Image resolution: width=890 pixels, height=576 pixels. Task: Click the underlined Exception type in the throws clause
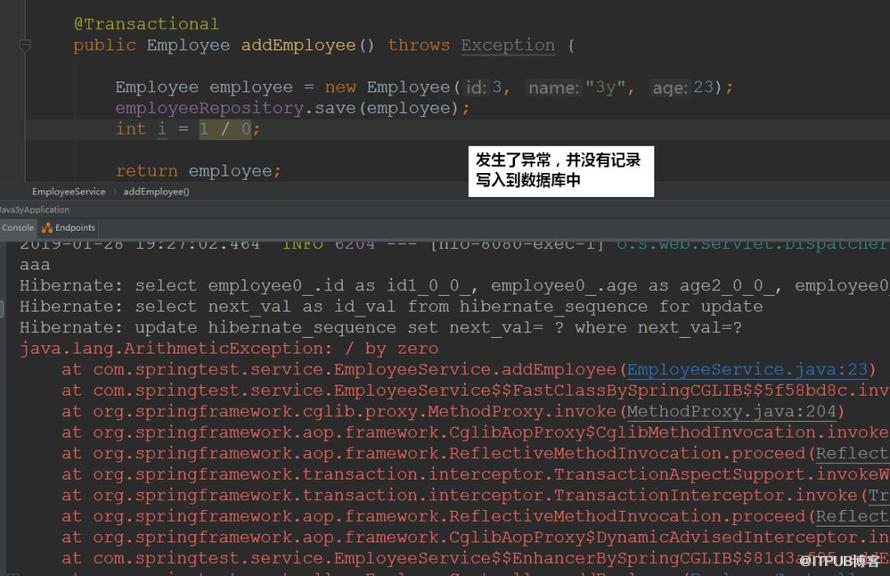pyautogui.click(x=507, y=45)
